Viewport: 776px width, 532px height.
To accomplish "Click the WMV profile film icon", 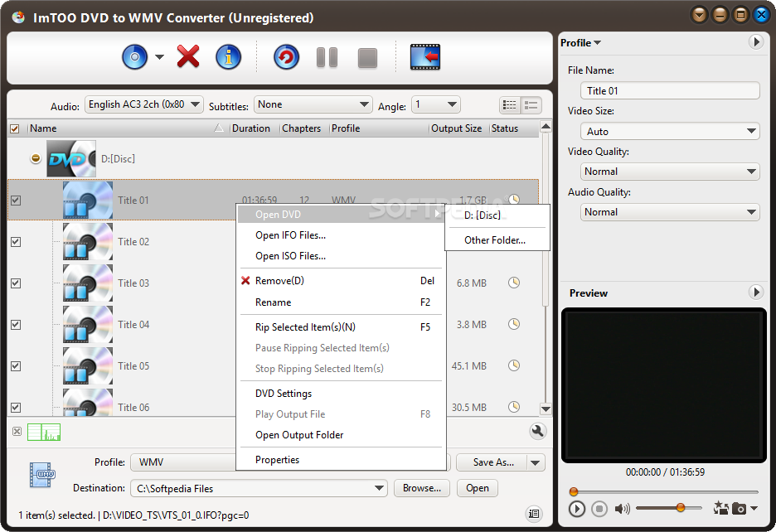I will click(42, 475).
